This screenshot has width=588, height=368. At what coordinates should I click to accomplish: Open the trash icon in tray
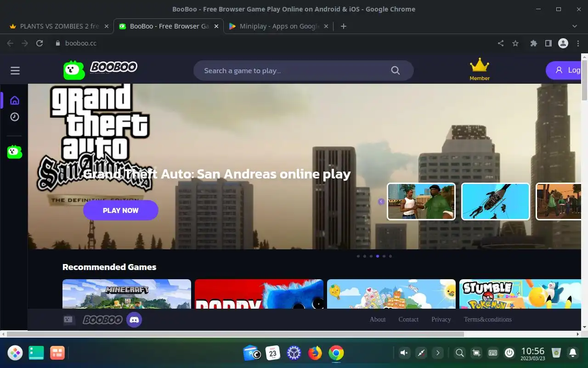[x=556, y=353]
